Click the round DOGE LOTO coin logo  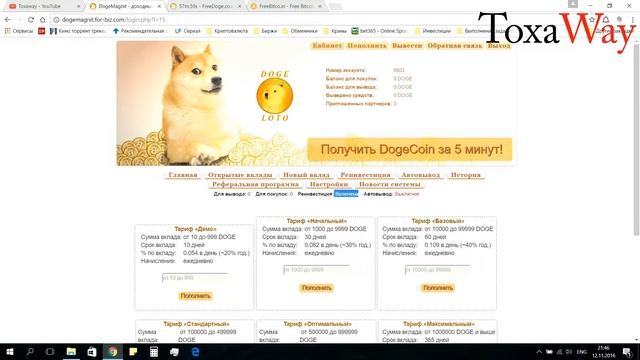275,96
